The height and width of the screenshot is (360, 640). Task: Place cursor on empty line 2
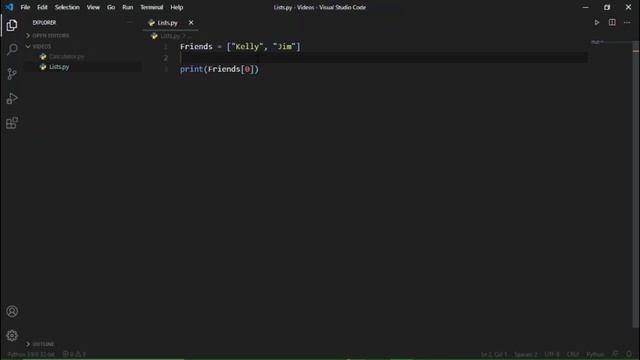coord(384,58)
